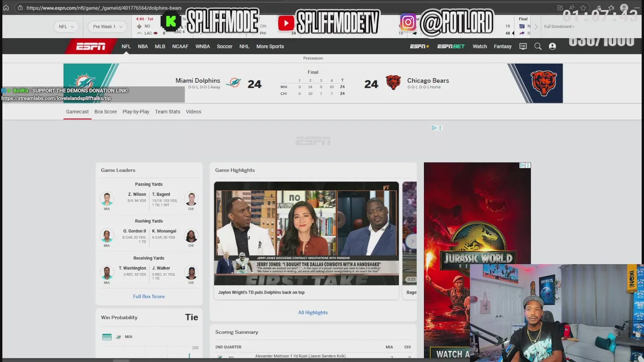Select WNBA in the navigation bar
The image size is (644, 362).
[x=203, y=46]
